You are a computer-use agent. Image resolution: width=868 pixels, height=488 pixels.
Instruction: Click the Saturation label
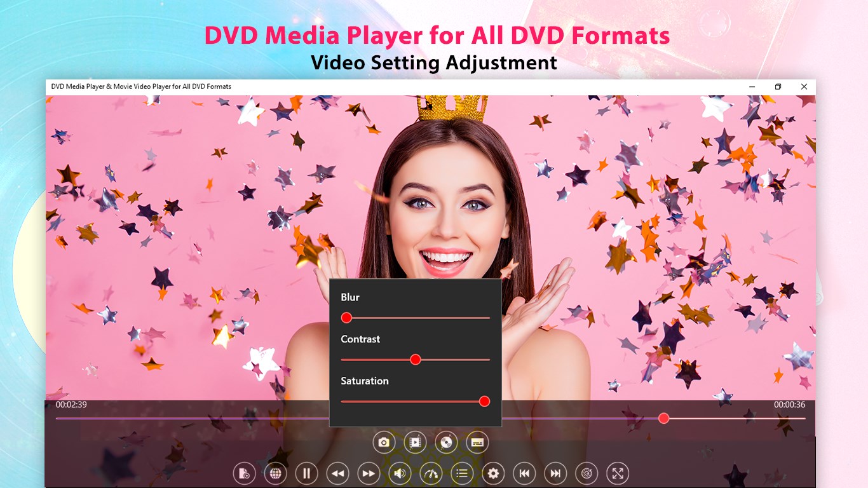point(365,381)
